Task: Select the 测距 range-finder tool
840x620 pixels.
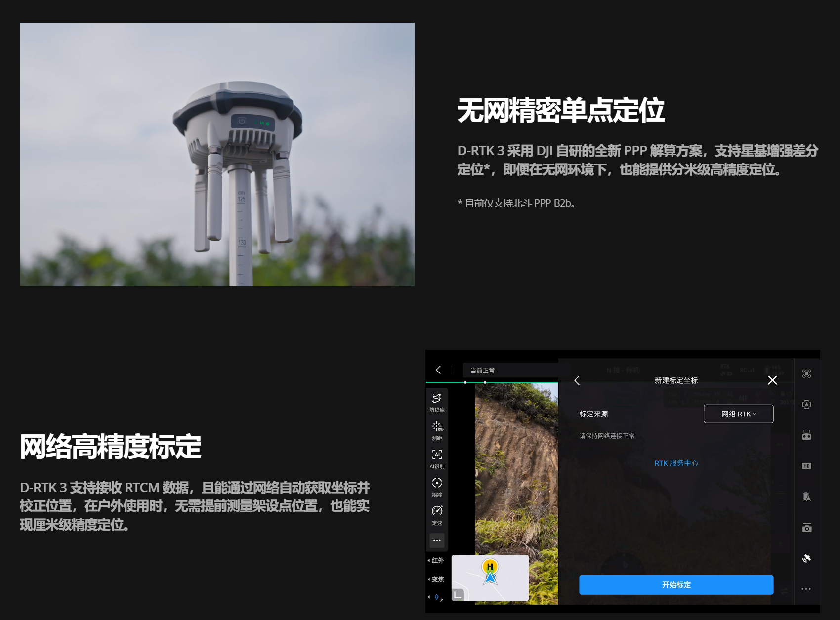Action: 437,430
